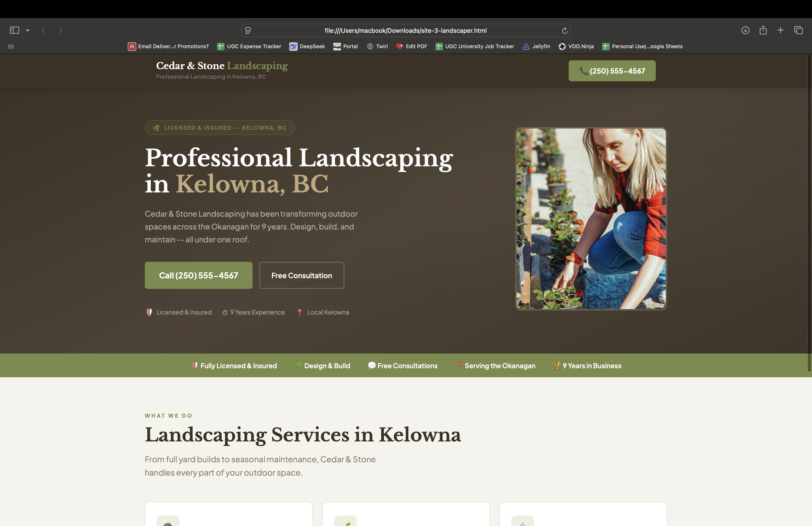This screenshot has height=526, width=812.
Task: Click the address bar input field
Action: pyautogui.click(x=405, y=30)
